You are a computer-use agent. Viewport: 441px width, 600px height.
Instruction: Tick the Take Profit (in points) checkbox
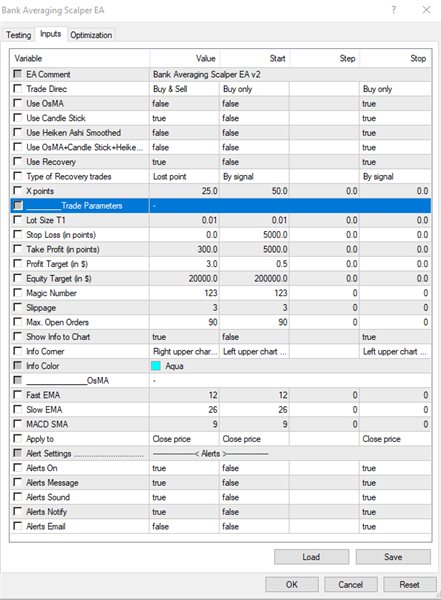click(18, 249)
